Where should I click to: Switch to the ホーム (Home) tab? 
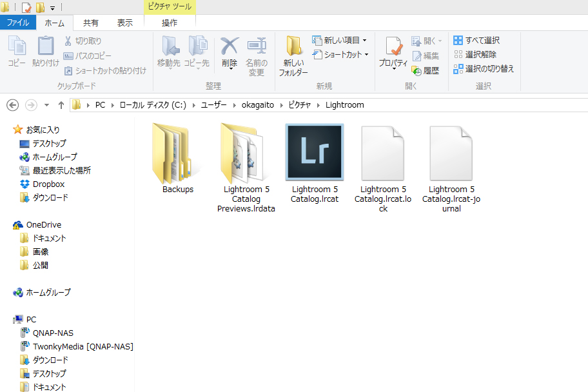coord(55,23)
